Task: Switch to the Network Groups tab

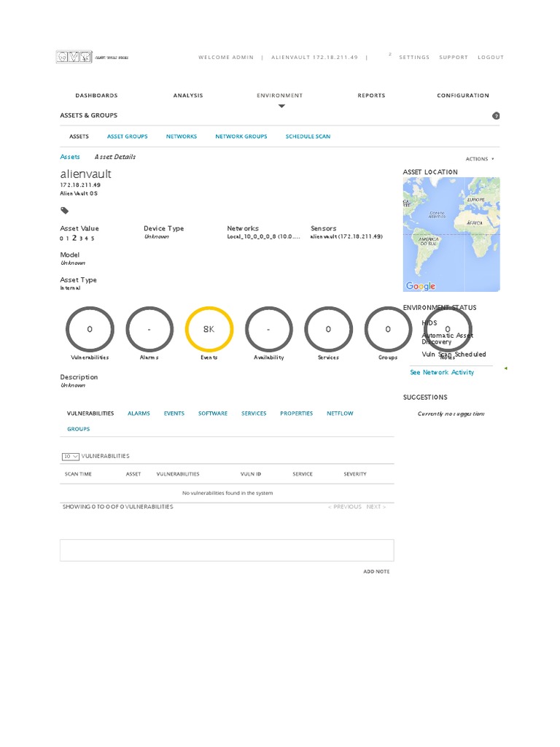Action: (x=241, y=136)
